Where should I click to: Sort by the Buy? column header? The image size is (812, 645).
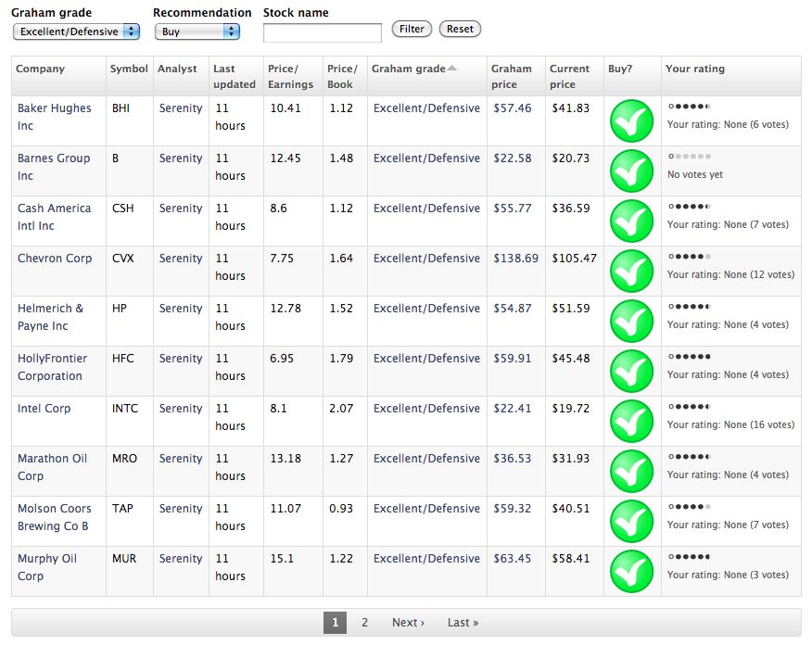click(x=620, y=69)
